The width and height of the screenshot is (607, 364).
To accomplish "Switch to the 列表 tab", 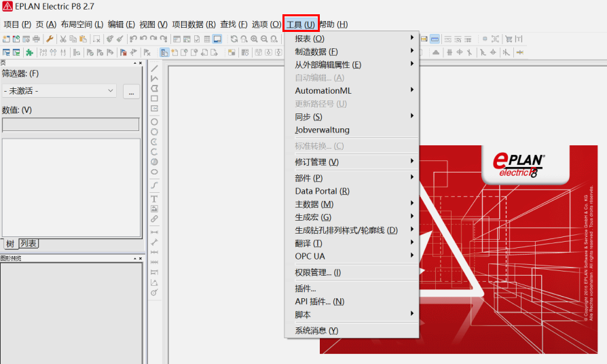I will click(29, 244).
